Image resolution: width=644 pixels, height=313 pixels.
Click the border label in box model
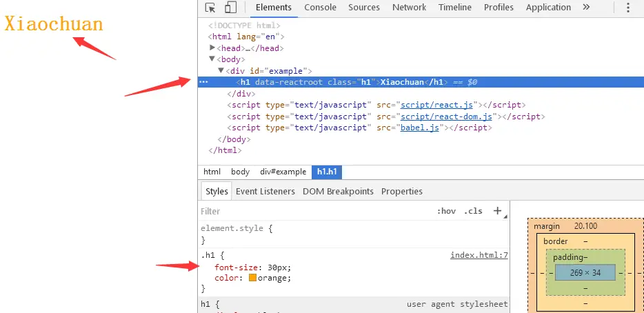click(x=555, y=241)
